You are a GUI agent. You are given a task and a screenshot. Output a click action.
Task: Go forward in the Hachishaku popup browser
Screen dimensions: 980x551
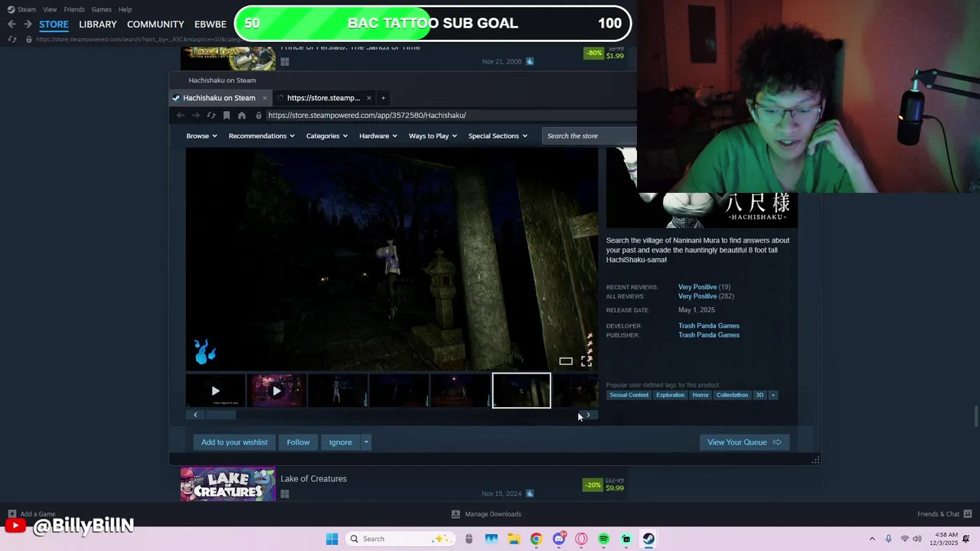click(x=196, y=116)
